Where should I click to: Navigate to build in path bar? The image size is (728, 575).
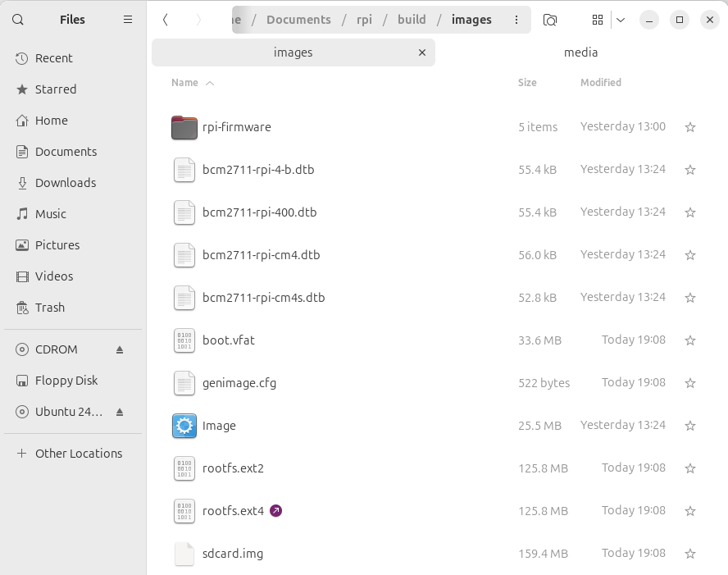(412, 20)
